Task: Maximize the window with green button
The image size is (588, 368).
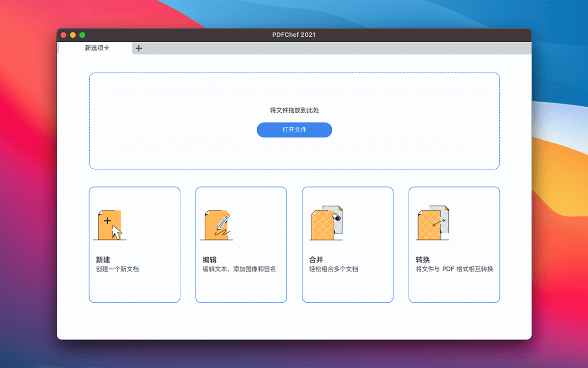Action: pos(82,35)
